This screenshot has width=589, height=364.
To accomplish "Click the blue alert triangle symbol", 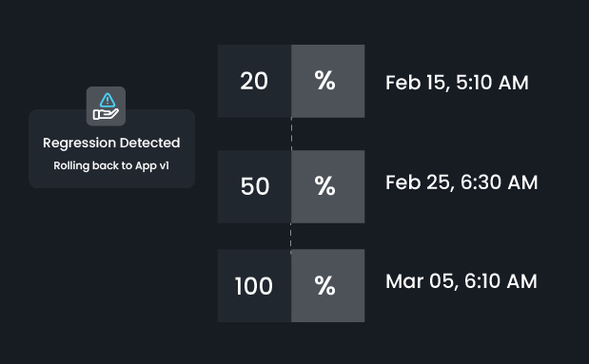I will tap(108, 100).
